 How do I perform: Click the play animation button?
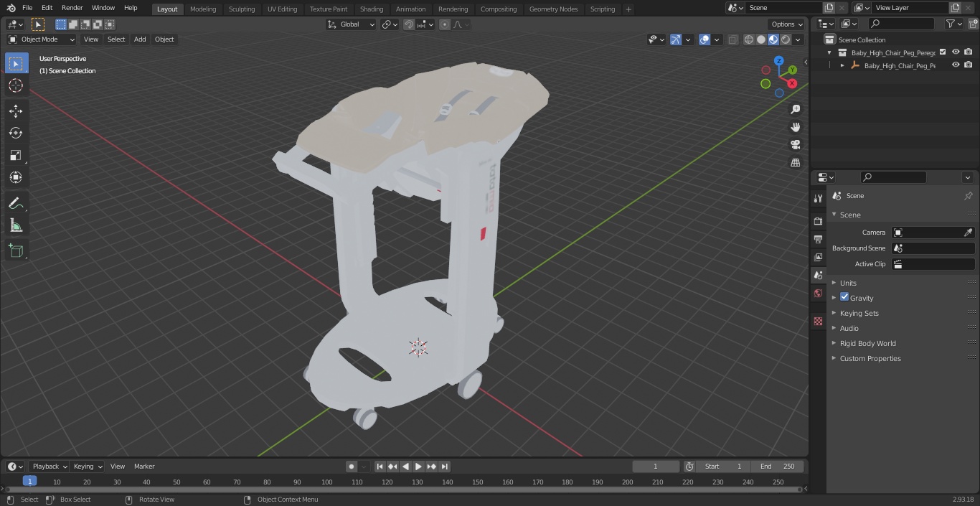(418, 467)
